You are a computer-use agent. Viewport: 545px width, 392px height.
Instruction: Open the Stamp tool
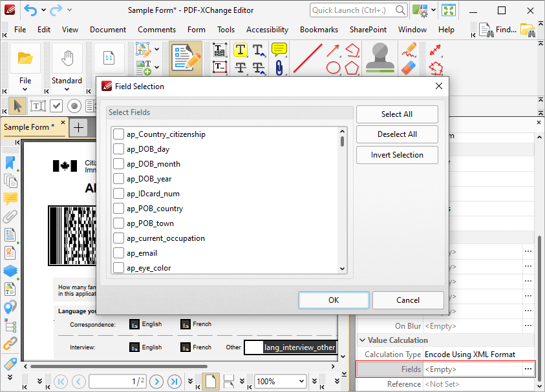pyautogui.click(x=380, y=57)
